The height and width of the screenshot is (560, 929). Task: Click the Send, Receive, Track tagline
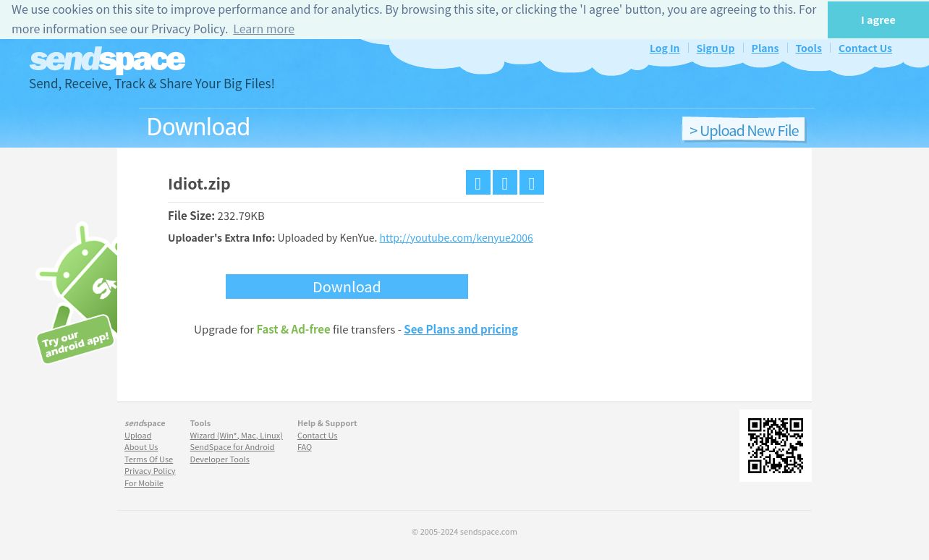(x=152, y=84)
